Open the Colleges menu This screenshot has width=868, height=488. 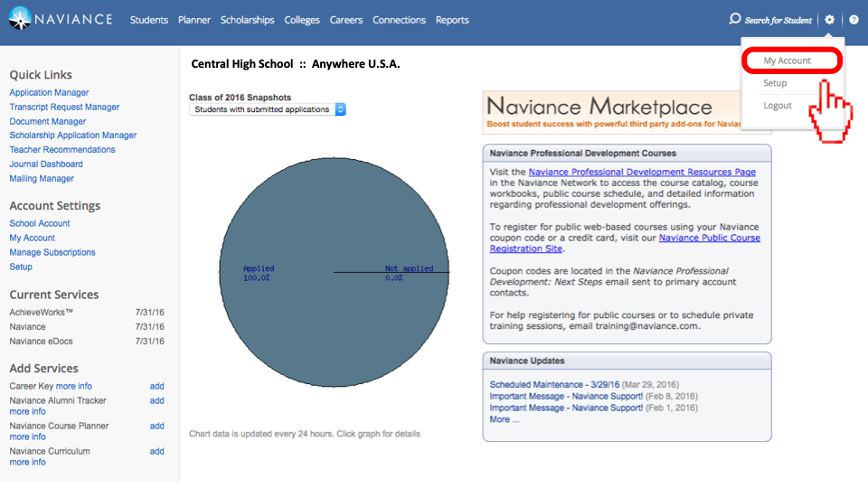302,20
